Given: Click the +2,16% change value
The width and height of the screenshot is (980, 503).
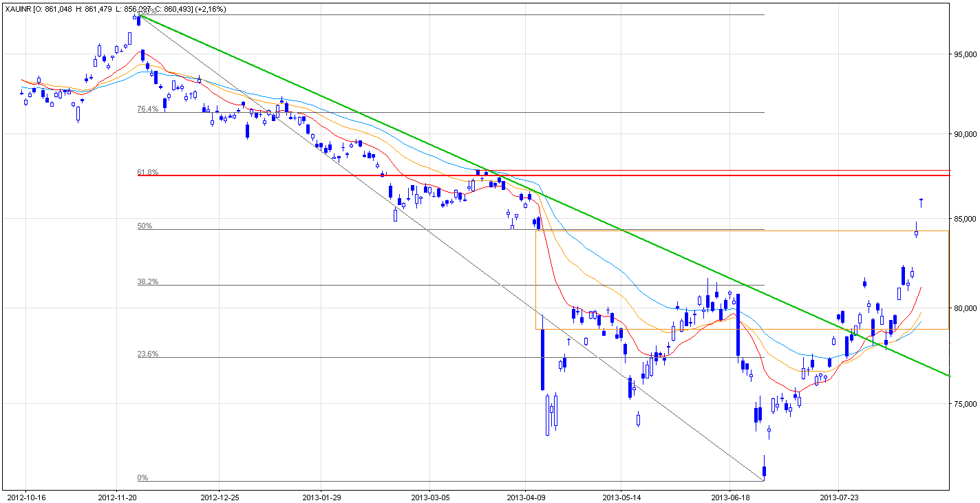Looking at the screenshot, I should click(211, 9).
